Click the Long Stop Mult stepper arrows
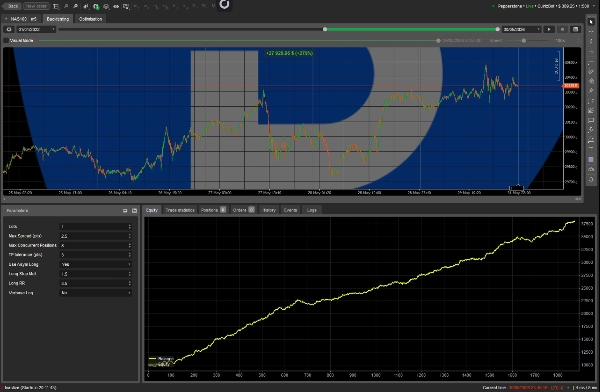The image size is (600, 392). 130,274
